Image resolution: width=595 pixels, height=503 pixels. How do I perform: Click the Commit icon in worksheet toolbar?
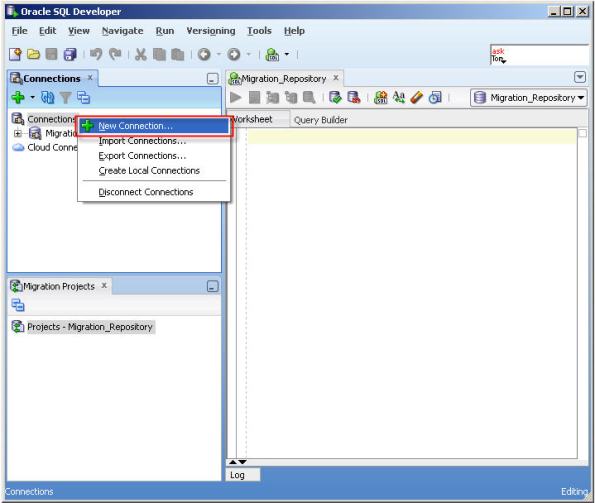coord(335,98)
